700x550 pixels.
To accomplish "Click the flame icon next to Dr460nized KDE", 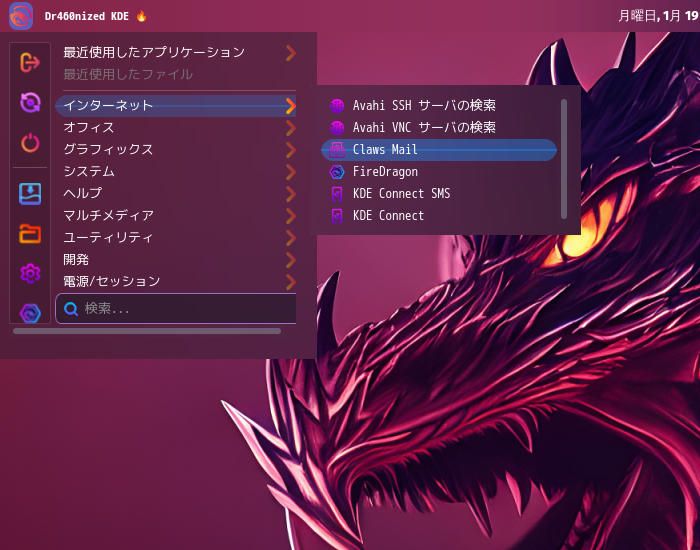I will [x=142, y=17].
